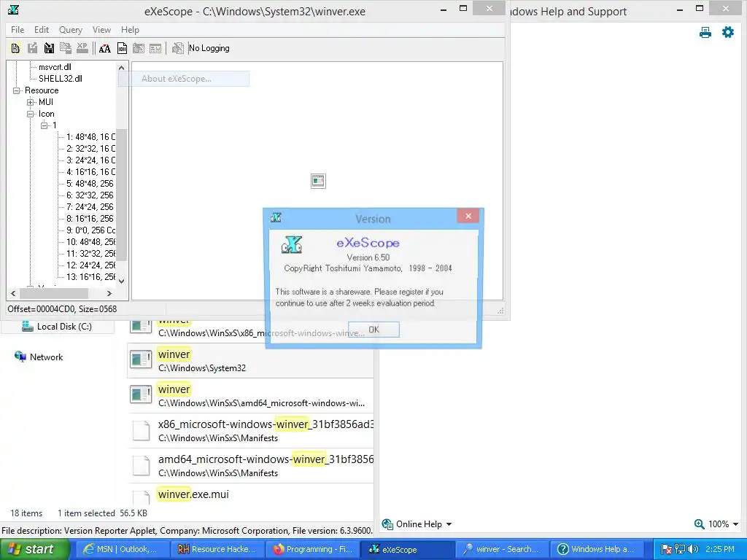
Task: Switch to Windows Help taskbar button
Action: pos(597,549)
